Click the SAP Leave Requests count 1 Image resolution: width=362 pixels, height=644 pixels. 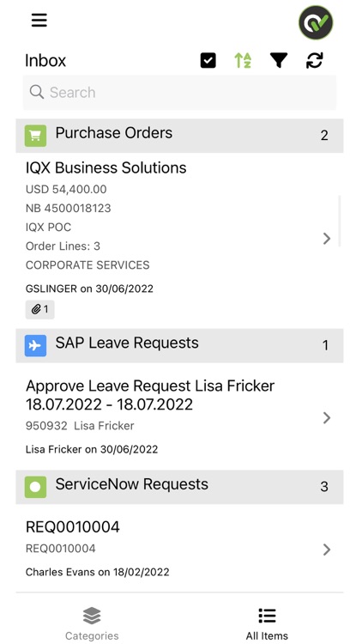tap(325, 345)
